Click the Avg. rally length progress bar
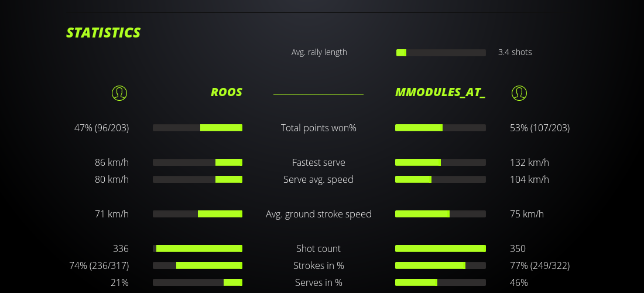Screen dimensions: 644x293 pos(441,53)
